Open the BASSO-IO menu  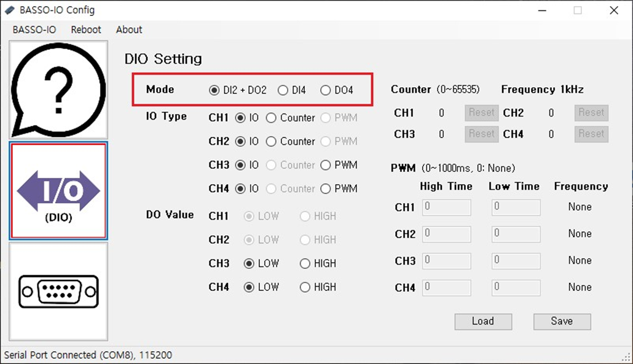click(34, 30)
